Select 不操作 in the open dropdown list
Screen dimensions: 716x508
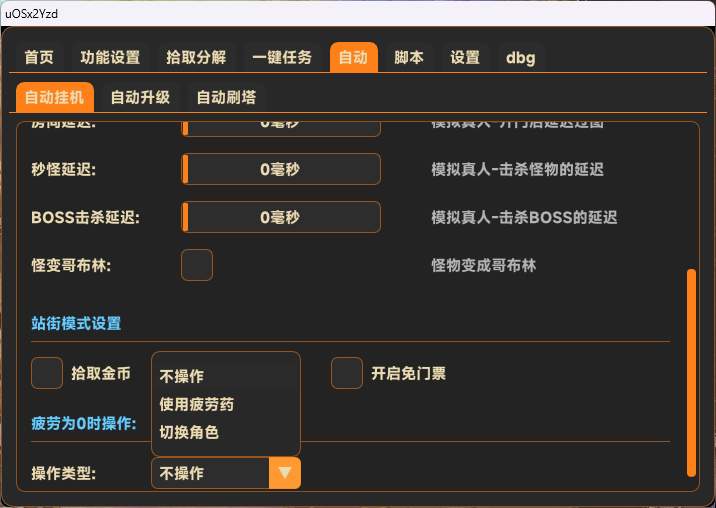tap(182, 377)
